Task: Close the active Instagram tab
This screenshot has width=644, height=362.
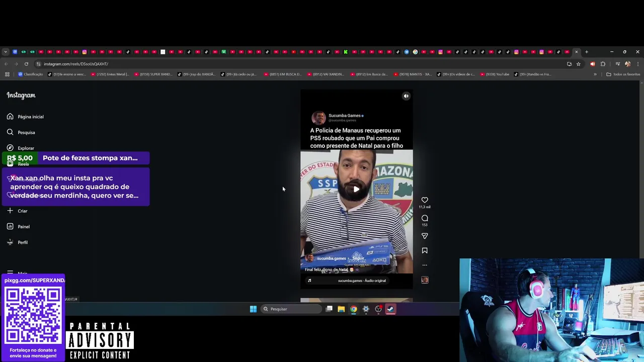Action: pos(577,52)
